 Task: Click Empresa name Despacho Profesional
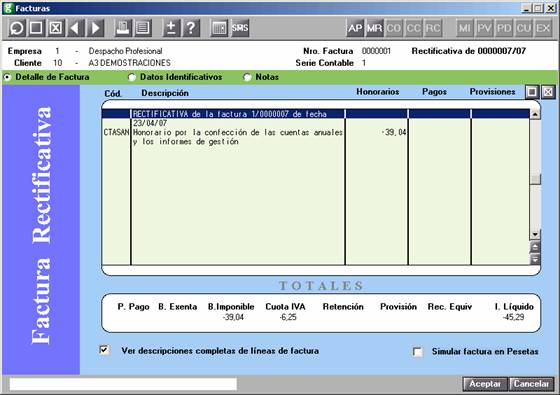pyautogui.click(x=125, y=51)
